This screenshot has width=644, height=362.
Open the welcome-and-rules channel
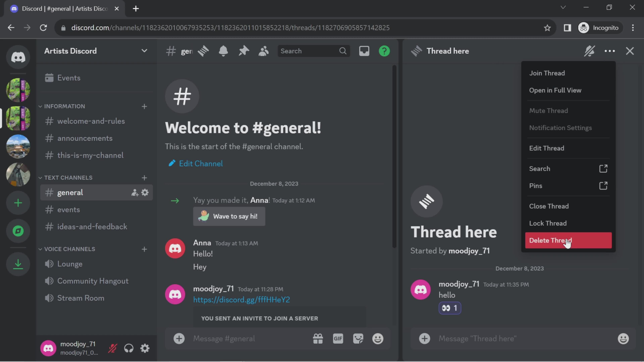coord(91,121)
